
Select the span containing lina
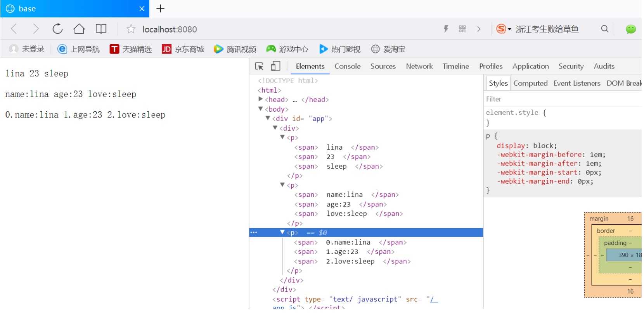tap(336, 147)
